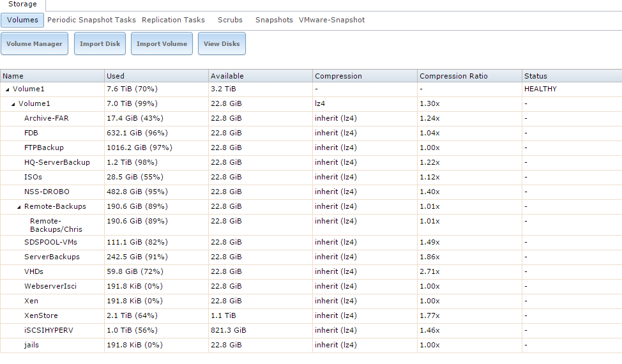Image resolution: width=622 pixels, height=364 pixels.
Task: Click the 1.49x compression ratio value
Action: [430, 242]
